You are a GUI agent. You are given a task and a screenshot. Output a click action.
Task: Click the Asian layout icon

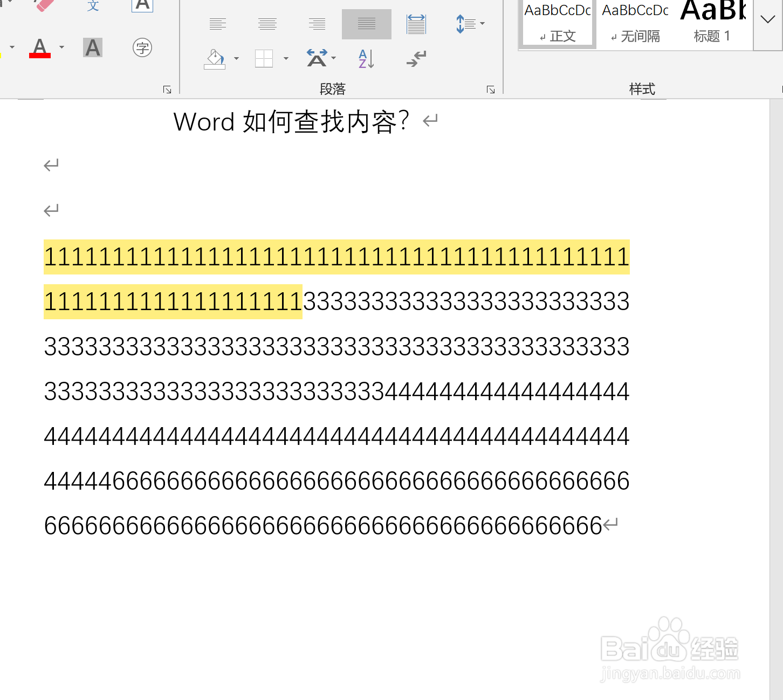click(x=317, y=58)
